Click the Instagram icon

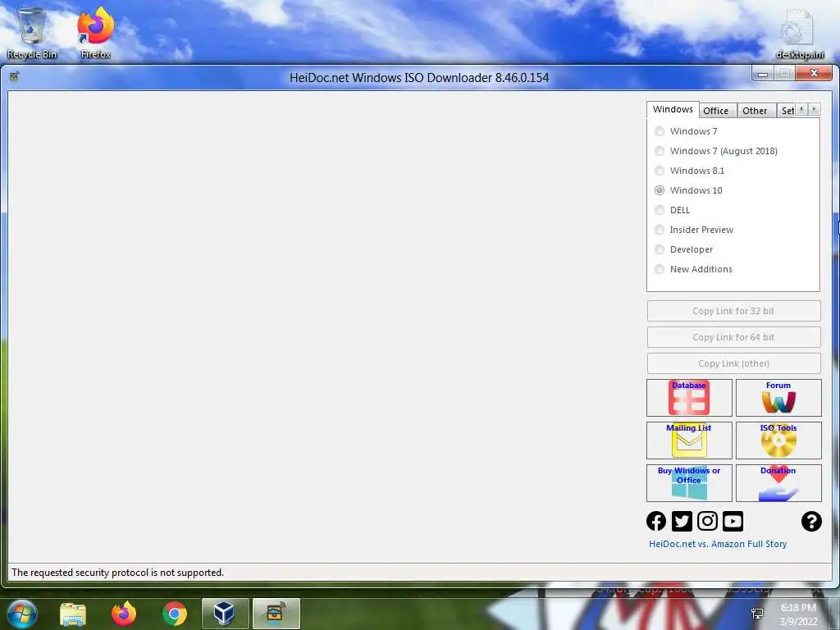coord(708,521)
